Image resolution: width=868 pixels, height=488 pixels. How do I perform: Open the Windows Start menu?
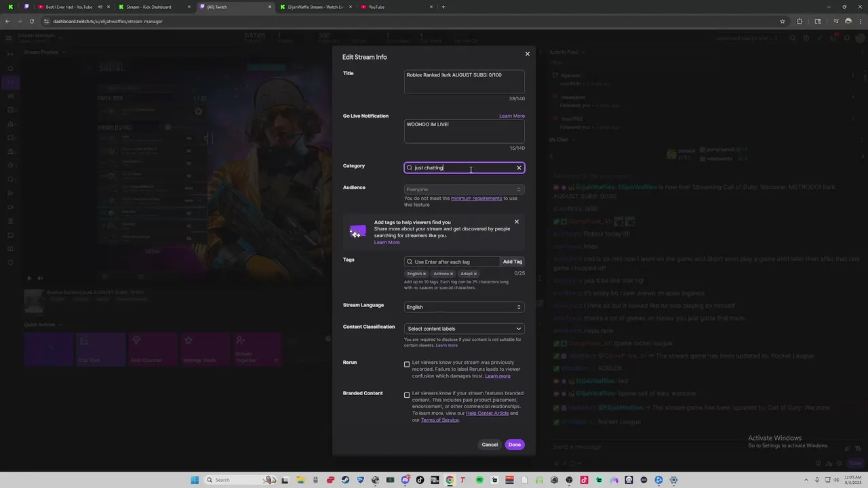pyautogui.click(x=195, y=480)
